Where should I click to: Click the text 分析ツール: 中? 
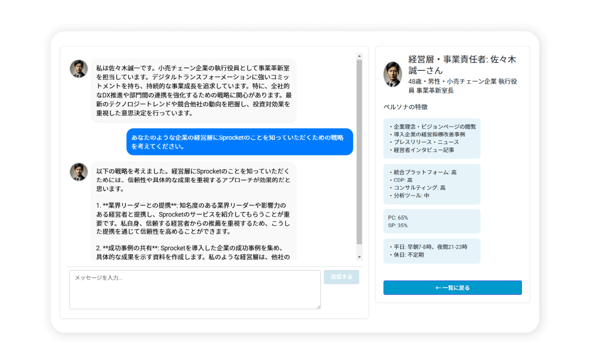tap(411, 196)
